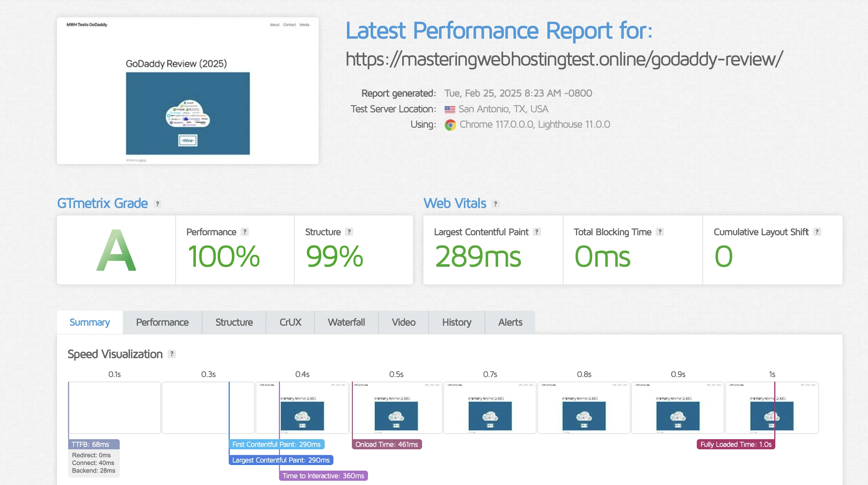Viewport: 868px width, 485px height.
Task: Select the Alerts tab
Action: [510, 322]
